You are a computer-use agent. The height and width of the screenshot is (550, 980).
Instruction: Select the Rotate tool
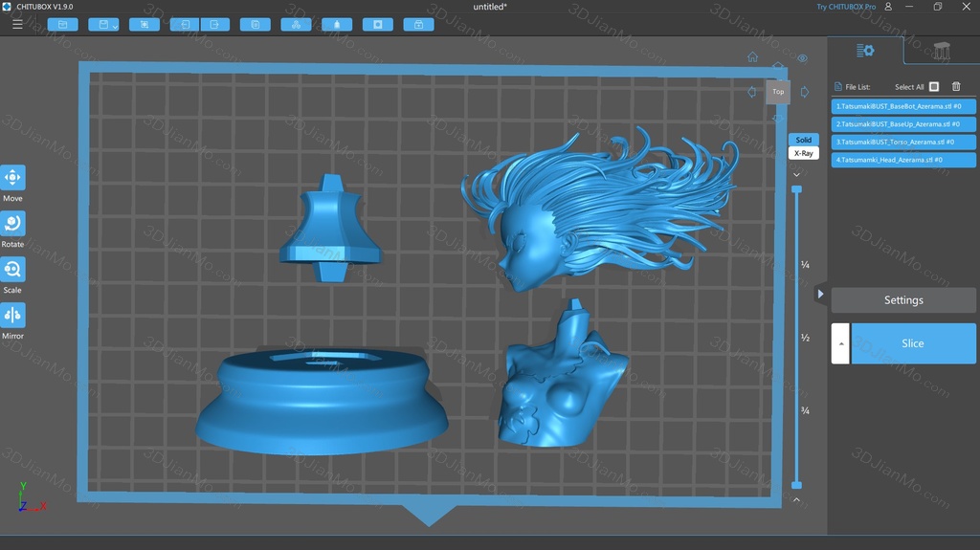tap(12, 224)
